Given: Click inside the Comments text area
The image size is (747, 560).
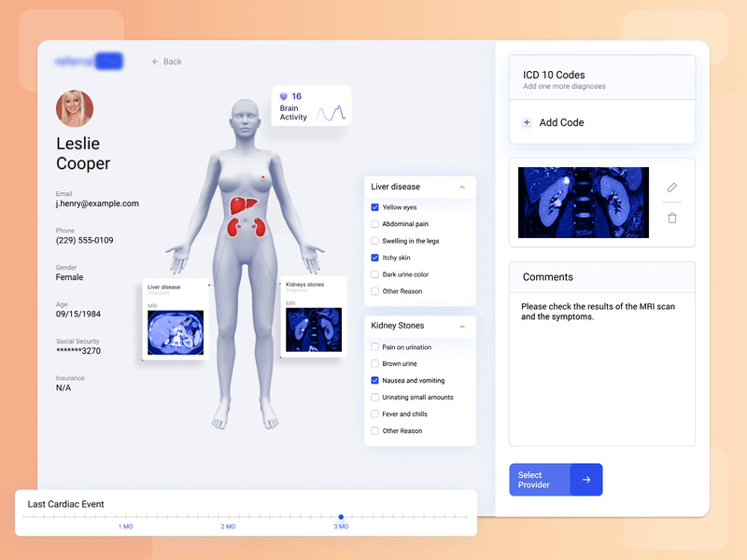Looking at the screenshot, I should point(601,373).
